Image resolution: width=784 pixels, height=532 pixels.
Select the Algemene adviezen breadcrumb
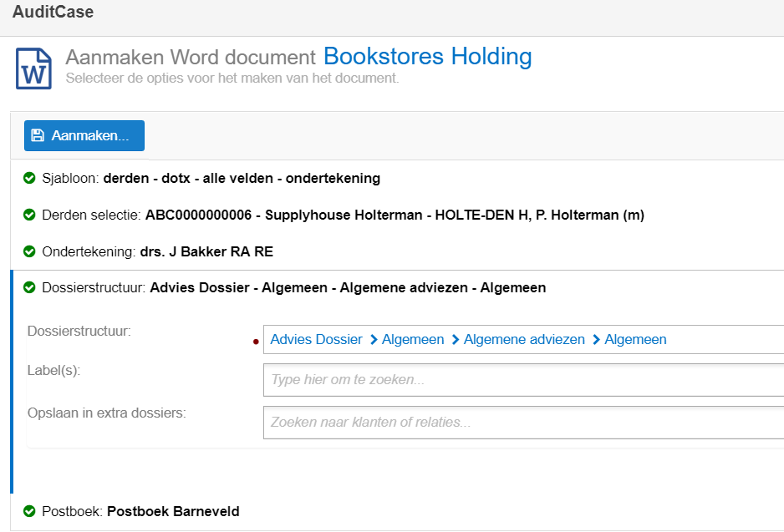coord(524,340)
